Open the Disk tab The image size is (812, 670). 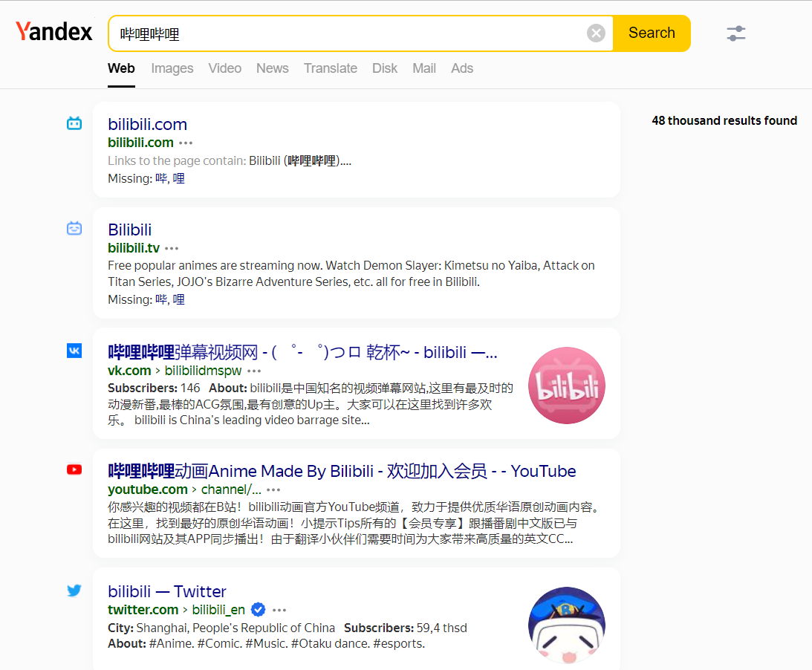pos(385,68)
